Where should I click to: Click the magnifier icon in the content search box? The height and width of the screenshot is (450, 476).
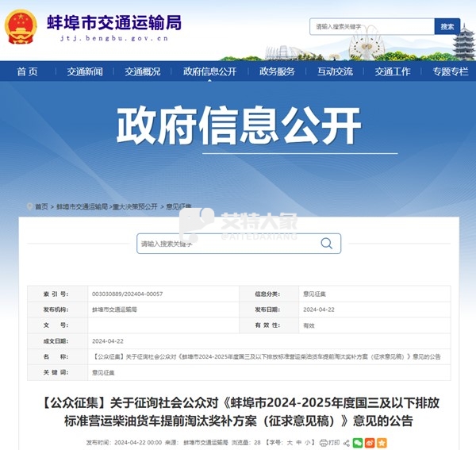pos(326,244)
